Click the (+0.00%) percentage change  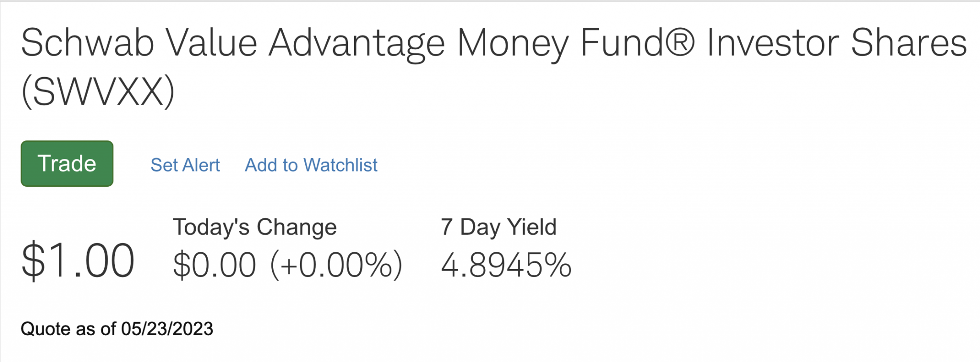pyautogui.click(x=336, y=265)
